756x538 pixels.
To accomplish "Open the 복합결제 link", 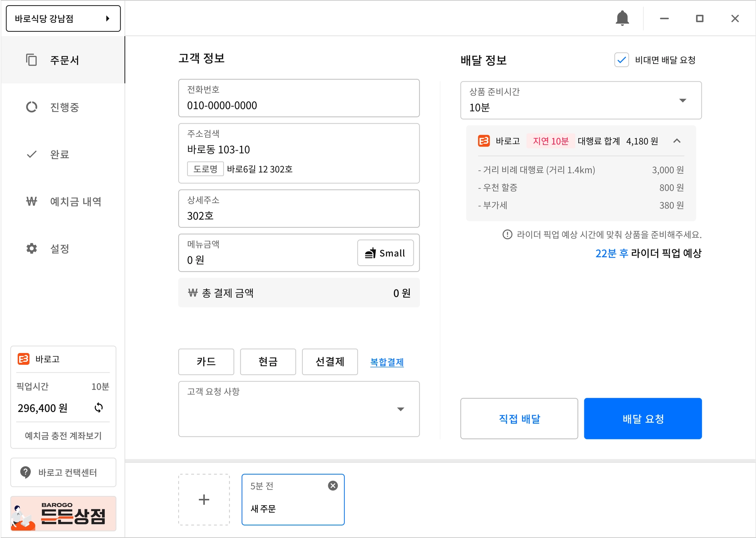I will coord(386,362).
